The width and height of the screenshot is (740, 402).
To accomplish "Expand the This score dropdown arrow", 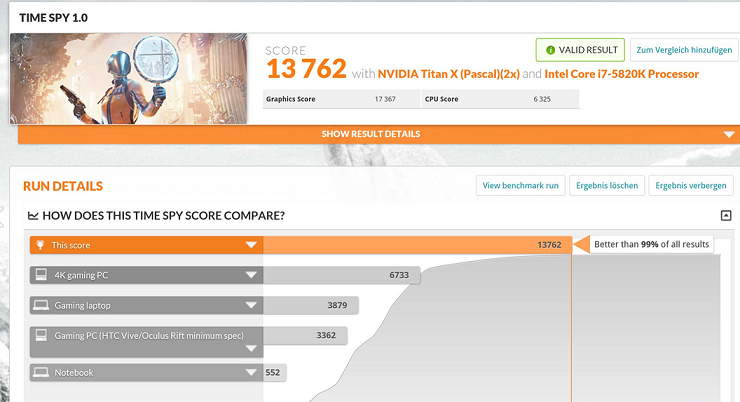I will (x=251, y=245).
